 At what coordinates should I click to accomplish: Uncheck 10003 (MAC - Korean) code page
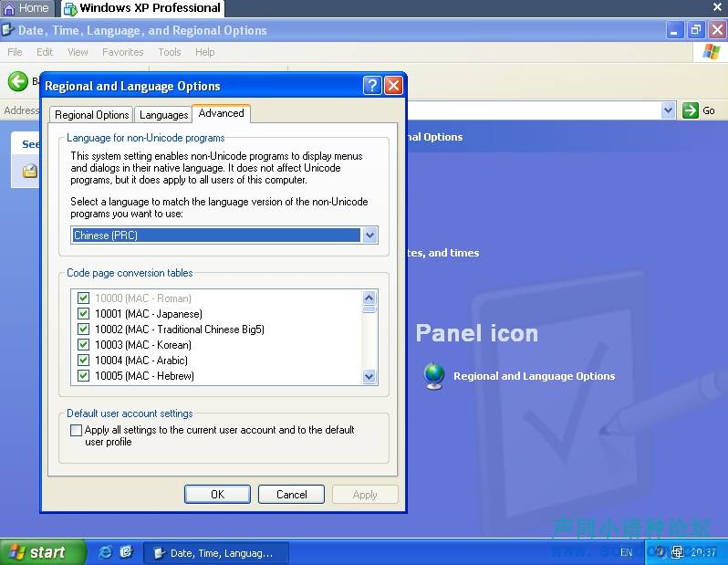click(x=84, y=344)
